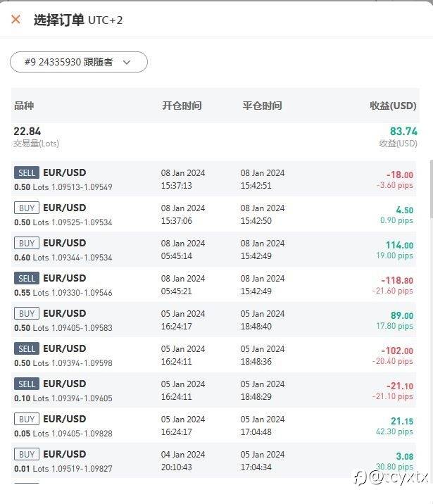Select BUY badge of the 3.08 order
This screenshot has height=504, width=433.
click(27, 455)
